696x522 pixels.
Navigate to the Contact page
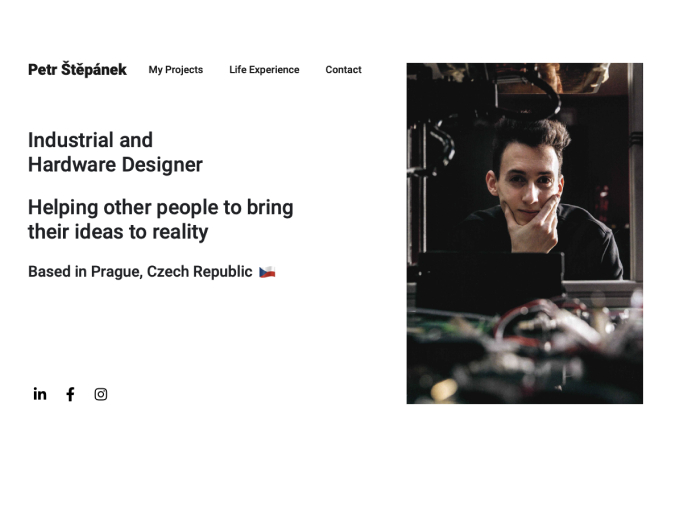pos(343,70)
